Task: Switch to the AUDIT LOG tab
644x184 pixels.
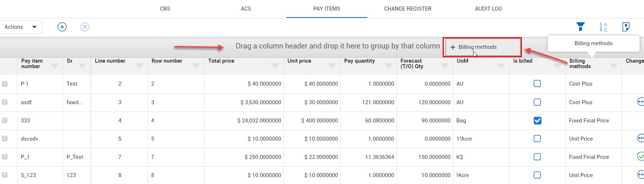Action: point(488,9)
